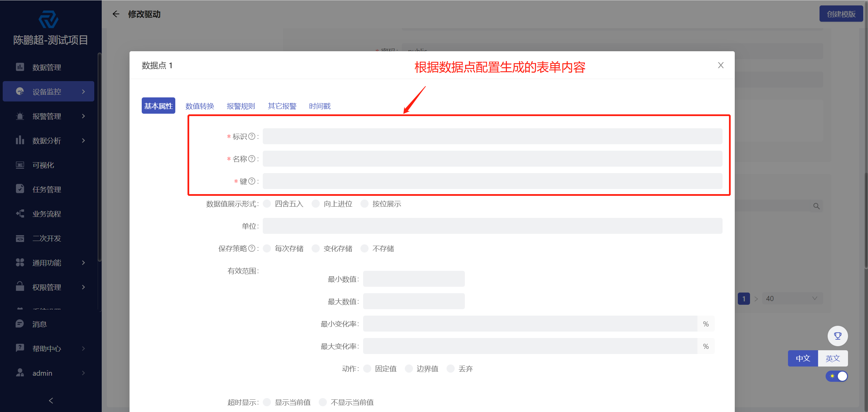The height and width of the screenshot is (412, 868).
Task: Click the 业务流程 flow icon
Action: (20, 213)
